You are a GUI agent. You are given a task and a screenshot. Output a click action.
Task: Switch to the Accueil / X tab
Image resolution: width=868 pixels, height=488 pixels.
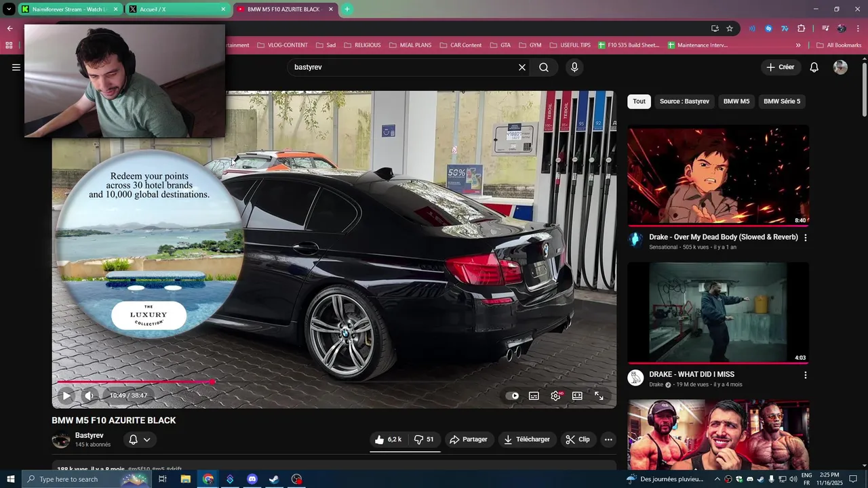coord(176,9)
